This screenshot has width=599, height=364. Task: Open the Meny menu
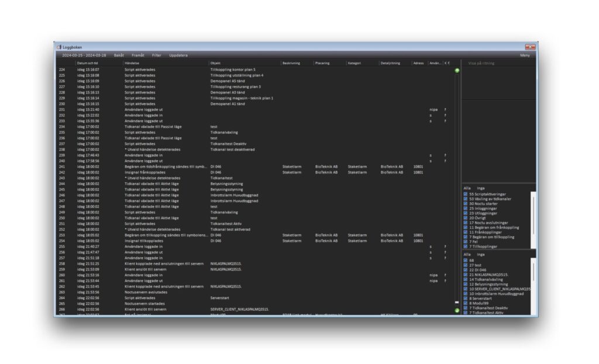point(525,56)
